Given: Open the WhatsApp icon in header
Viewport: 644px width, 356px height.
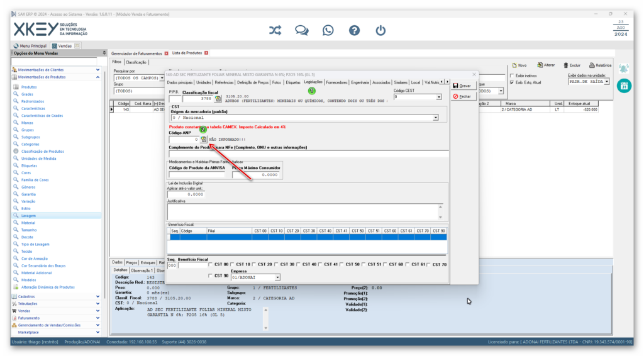Looking at the screenshot, I should pos(328,30).
